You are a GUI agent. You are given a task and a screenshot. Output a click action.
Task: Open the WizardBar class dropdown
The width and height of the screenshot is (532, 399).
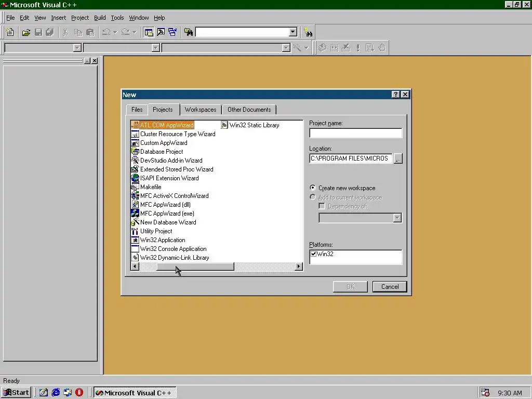tap(77, 47)
